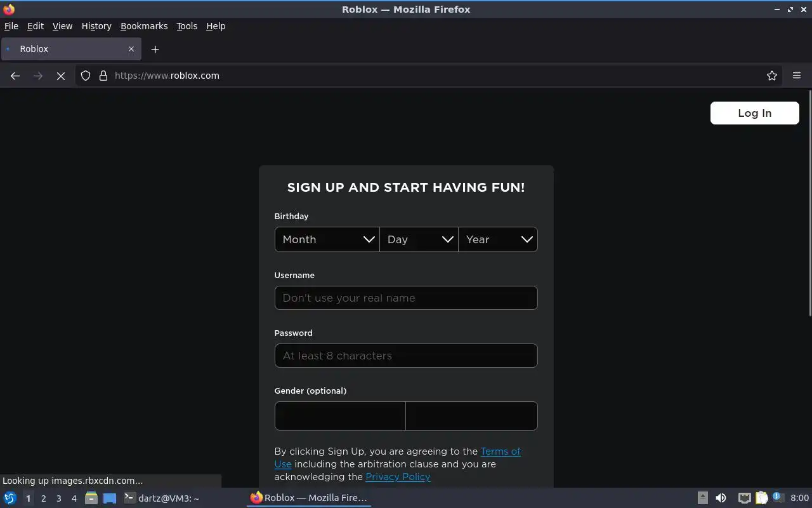Bookmark this page with the star icon
Viewport: 812px width, 508px height.
772,76
